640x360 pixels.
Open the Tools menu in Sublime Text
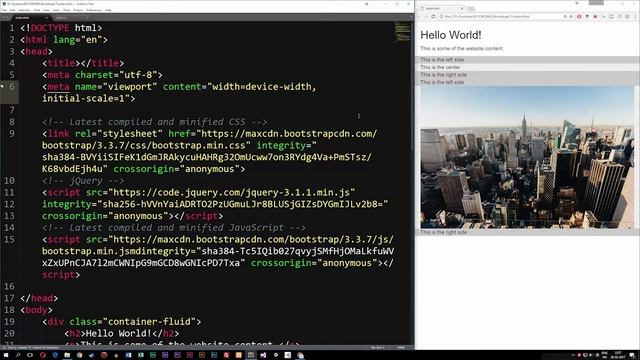click(x=67, y=10)
